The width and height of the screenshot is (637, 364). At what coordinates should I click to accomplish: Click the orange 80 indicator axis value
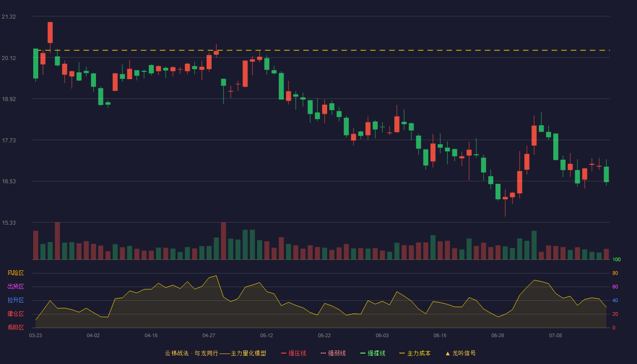(x=615, y=273)
